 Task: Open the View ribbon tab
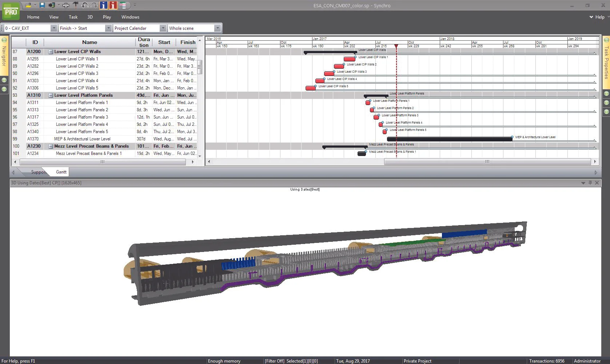pyautogui.click(x=54, y=17)
